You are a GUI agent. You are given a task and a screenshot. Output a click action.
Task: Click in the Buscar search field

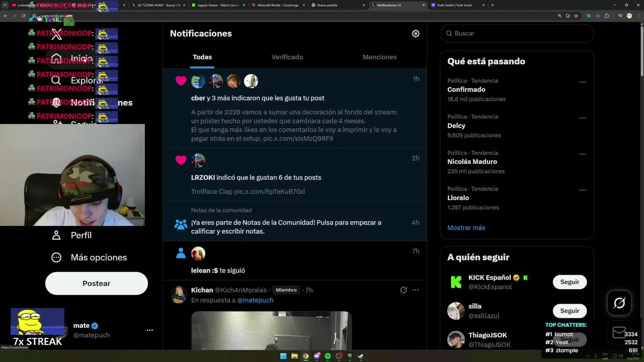[517, 33]
